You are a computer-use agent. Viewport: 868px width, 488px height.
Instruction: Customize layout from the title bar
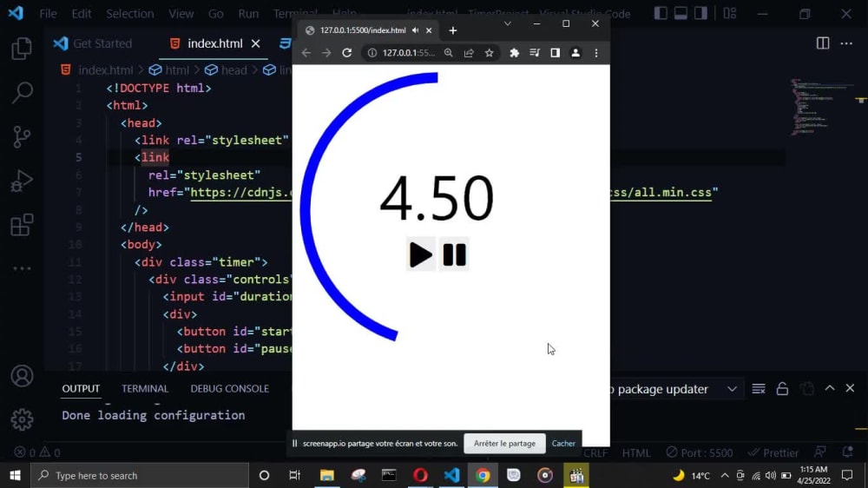730,13
